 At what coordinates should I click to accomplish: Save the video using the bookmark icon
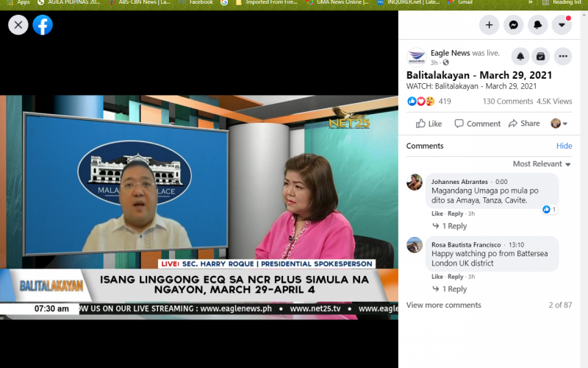click(x=540, y=56)
